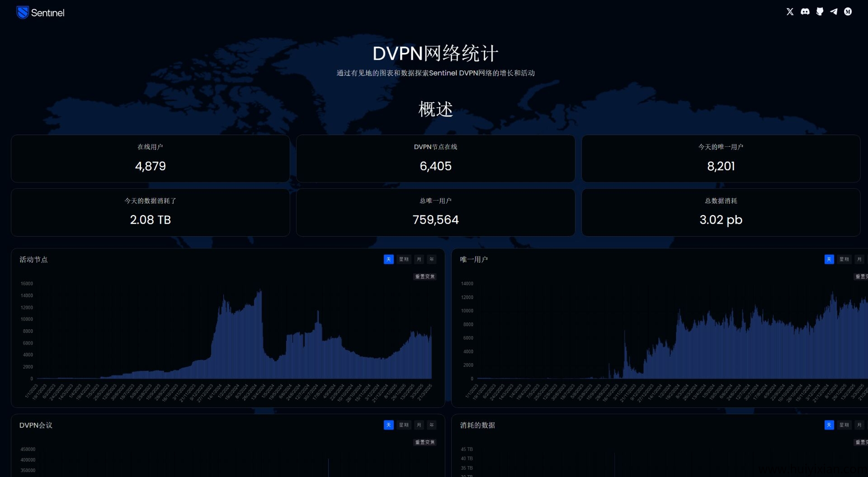Viewport: 868px width, 477px height.
Task: Select 天 (day) view in 活动节点 chart
Action: tap(388, 259)
